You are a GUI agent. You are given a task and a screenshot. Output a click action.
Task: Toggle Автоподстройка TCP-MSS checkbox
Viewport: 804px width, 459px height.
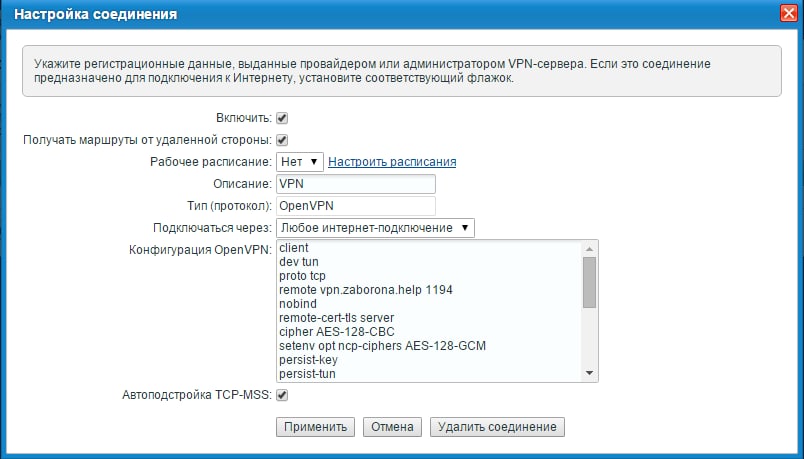pos(282,395)
